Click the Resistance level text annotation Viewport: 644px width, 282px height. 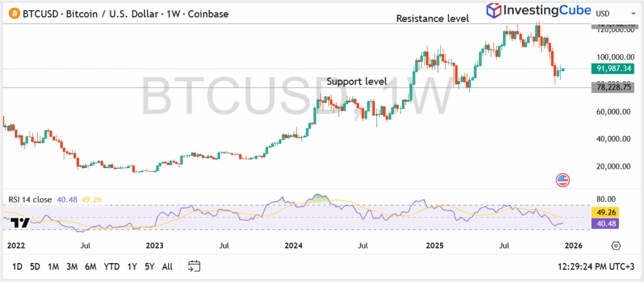(x=432, y=19)
